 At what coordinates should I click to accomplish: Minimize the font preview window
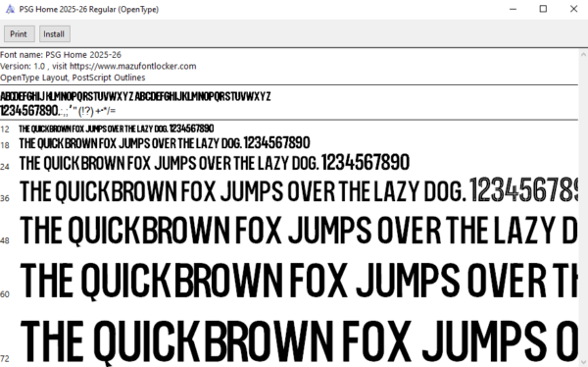tap(513, 9)
